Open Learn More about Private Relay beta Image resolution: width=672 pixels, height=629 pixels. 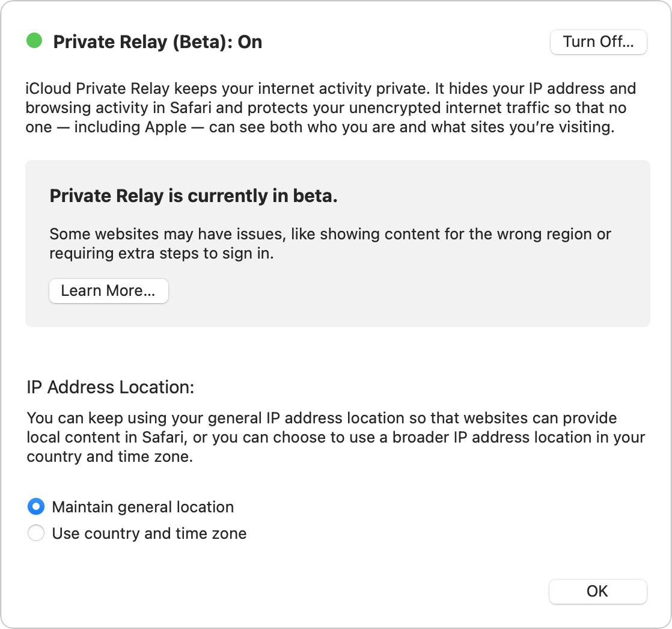point(108,291)
